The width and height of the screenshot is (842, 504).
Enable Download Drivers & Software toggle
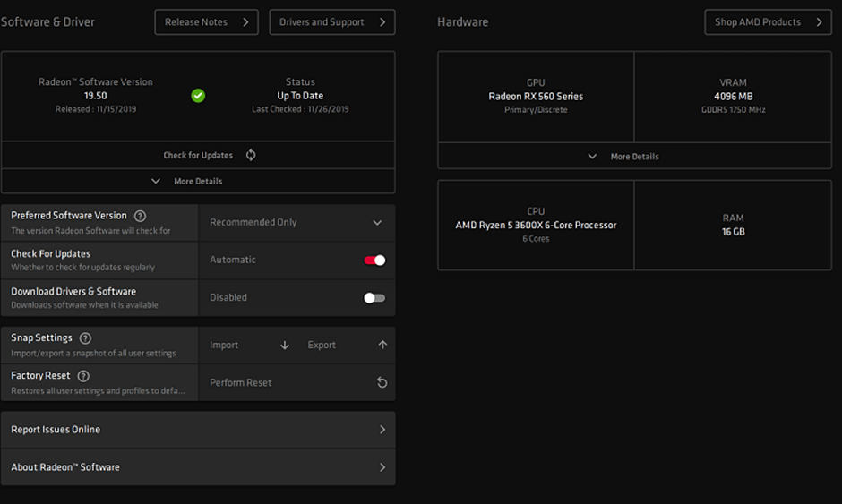[x=374, y=298]
